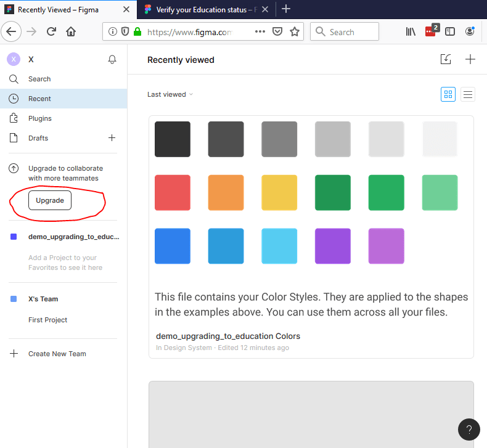Open the second gray file thumbnail card
Screen dimensions: 487x448
pyautogui.click(x=311, y=415)
